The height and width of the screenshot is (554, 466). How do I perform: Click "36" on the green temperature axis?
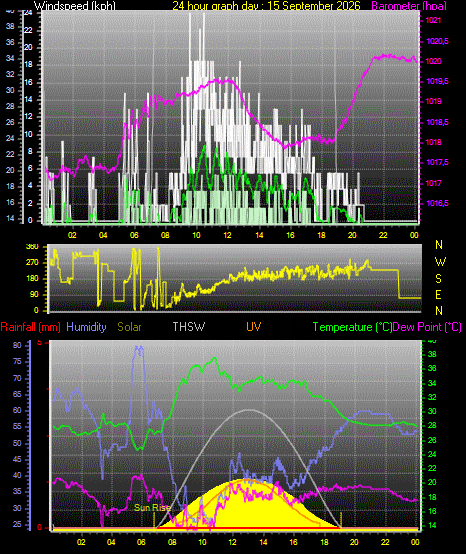click(x=432, y=369)
